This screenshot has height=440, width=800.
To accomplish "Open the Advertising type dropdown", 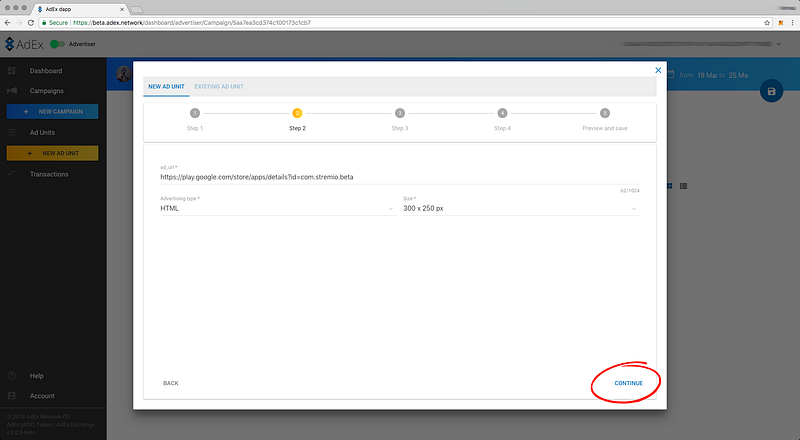I will [278, 208].
